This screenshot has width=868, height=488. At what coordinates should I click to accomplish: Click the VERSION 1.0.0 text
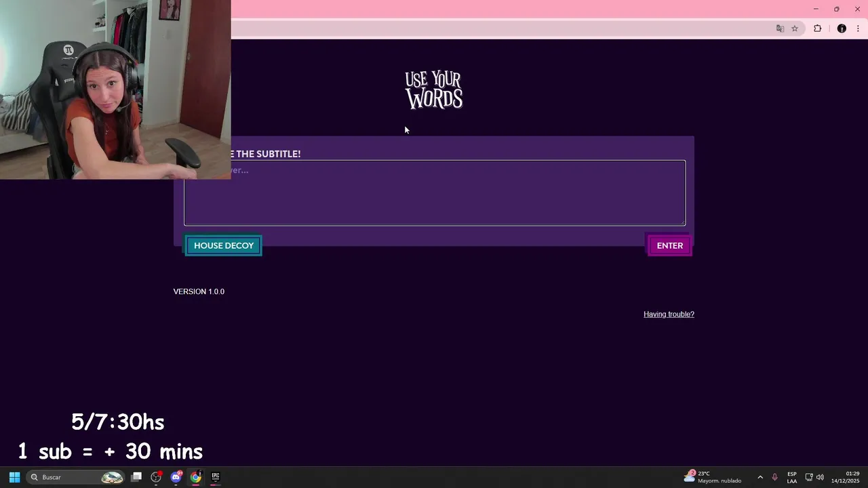[199, 291]
